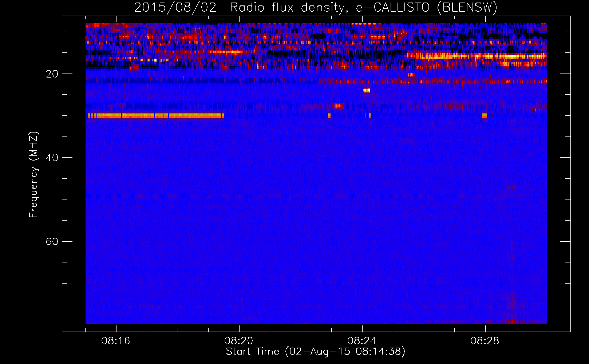Click the 'Frequency (MHZ)' axis label

[33, 175]
